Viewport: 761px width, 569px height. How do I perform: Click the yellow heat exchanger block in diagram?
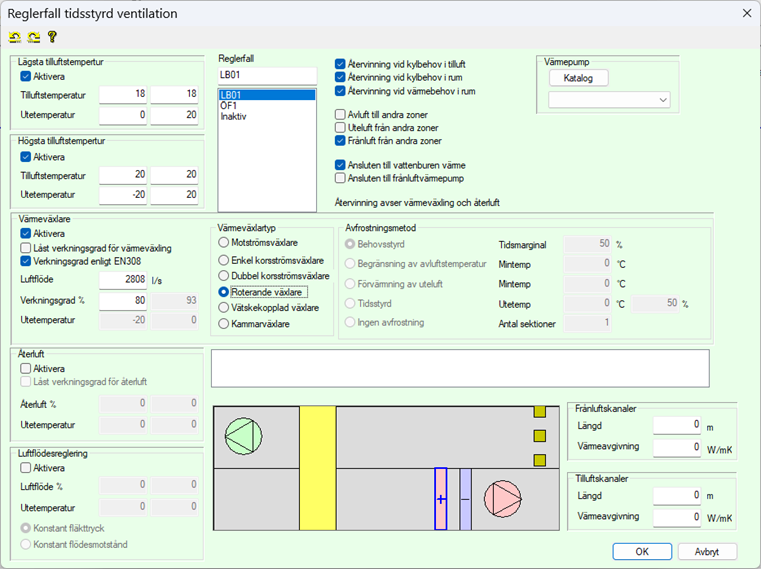(318, 467)
